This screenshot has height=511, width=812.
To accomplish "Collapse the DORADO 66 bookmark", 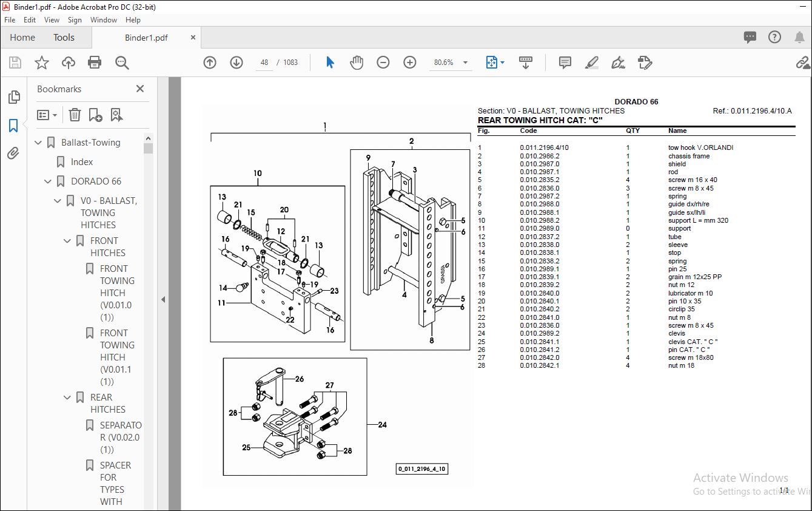I will (x=49, y=181).
